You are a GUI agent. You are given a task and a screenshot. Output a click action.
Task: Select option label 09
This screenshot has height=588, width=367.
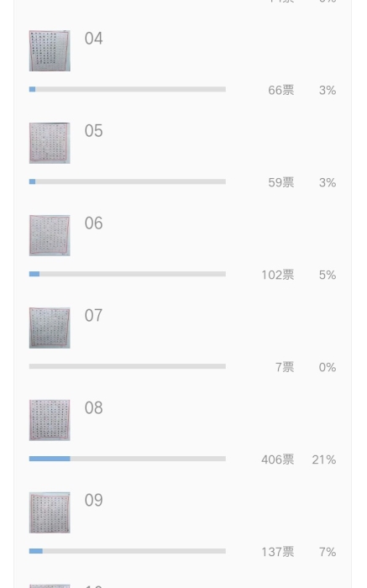click(x=93, y=501)
